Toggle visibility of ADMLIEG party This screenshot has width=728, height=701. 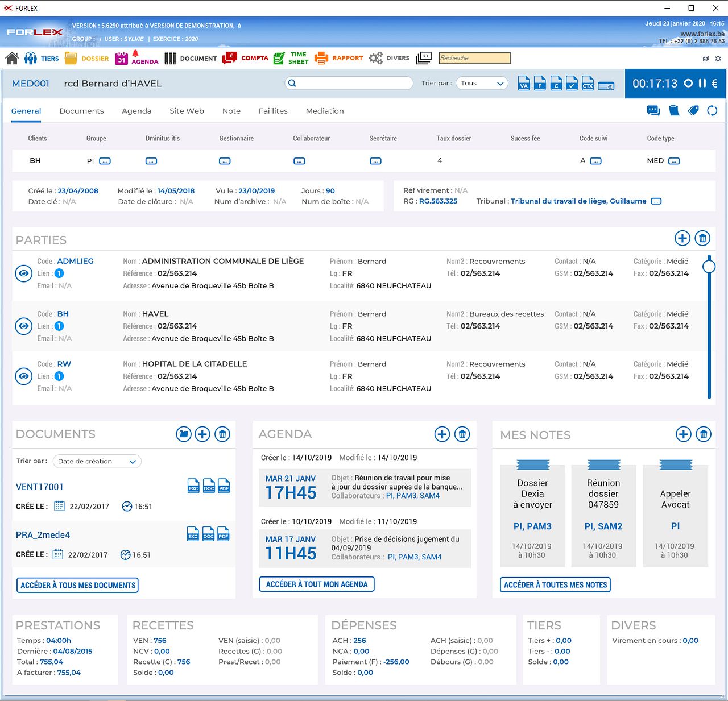(x=23, y=273)
